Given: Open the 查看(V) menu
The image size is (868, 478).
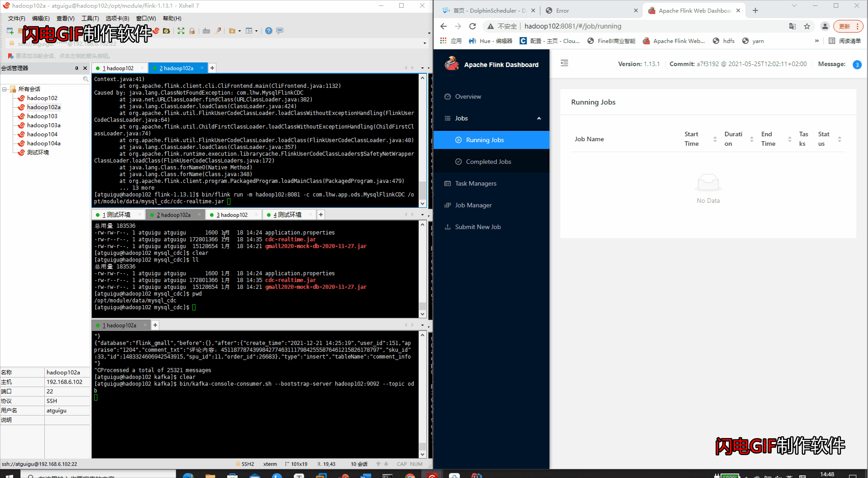Looking at the screenshot, I should pos(65,18).
